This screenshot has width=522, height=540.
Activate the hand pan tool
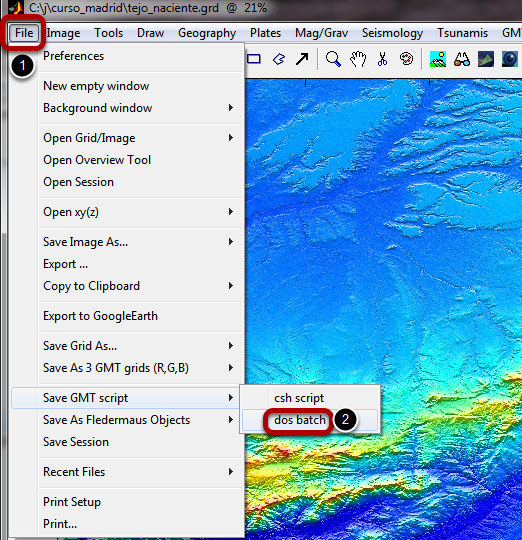click(x=358, y=59)
